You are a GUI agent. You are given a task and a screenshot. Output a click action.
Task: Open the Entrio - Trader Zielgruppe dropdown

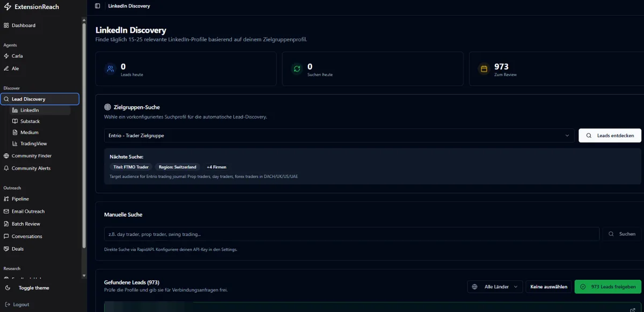[x=339, y=136]
